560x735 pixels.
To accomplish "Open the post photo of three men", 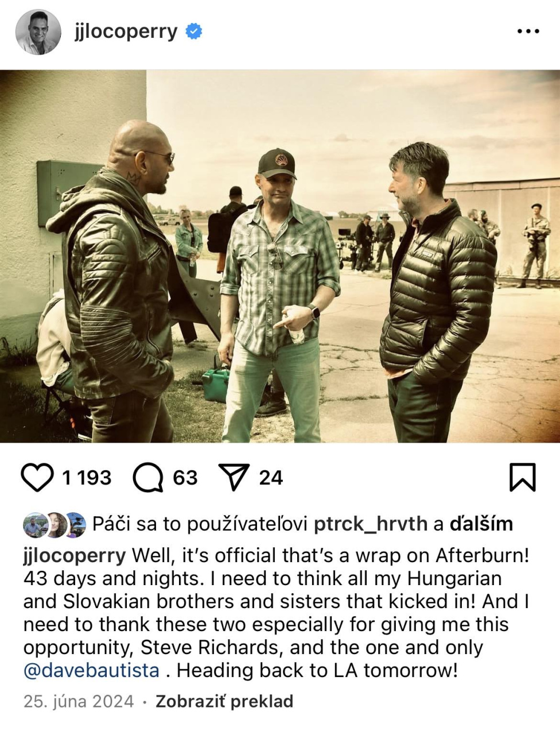I will (x=280, y=257).
